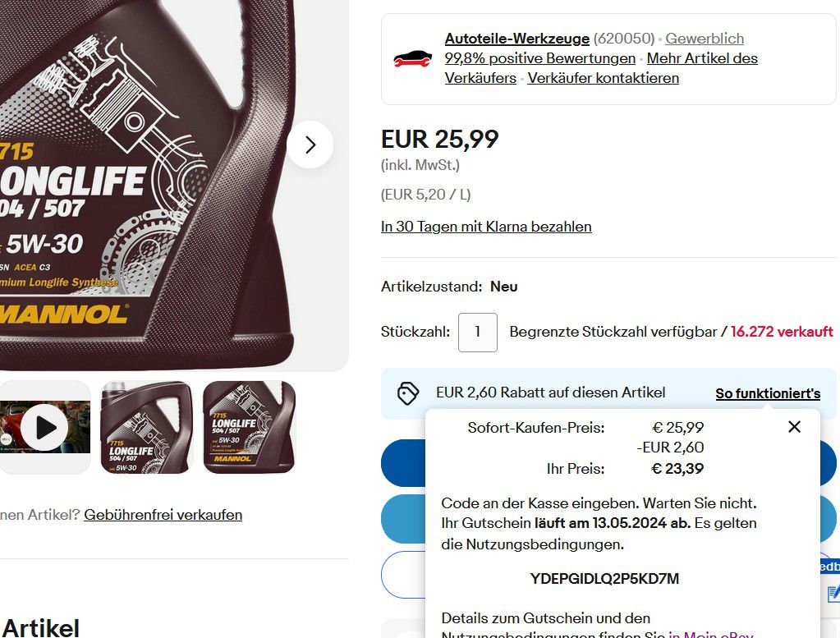The height and width of the screenshot is (638, 840).
Task: Click coupon code YDEPGIDLQ2P5KD7M
Action: pos(604,579)
